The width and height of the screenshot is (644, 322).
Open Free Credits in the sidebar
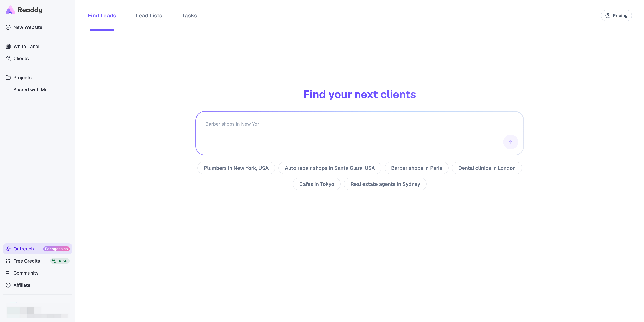[38, 261]
